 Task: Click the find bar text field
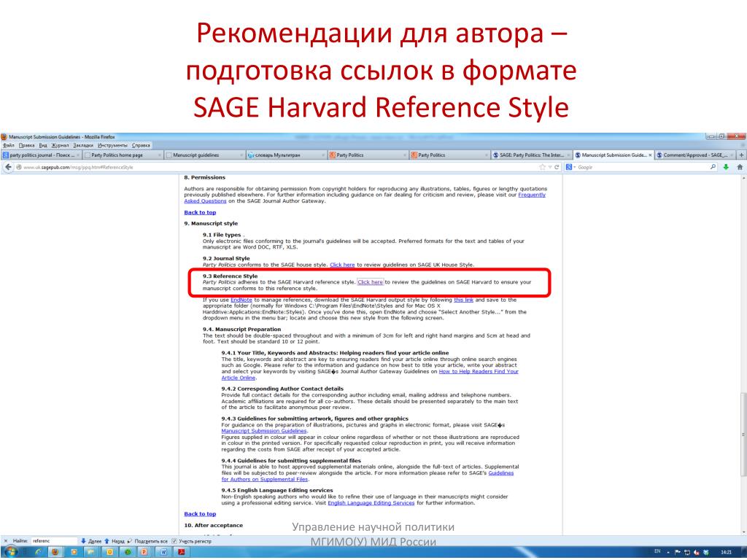tap(54, 541)
